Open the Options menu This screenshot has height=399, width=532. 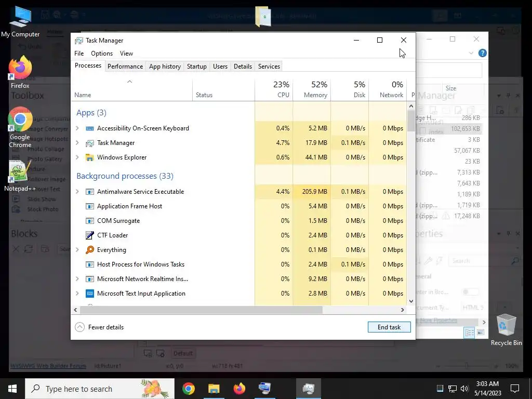point(102,54)
